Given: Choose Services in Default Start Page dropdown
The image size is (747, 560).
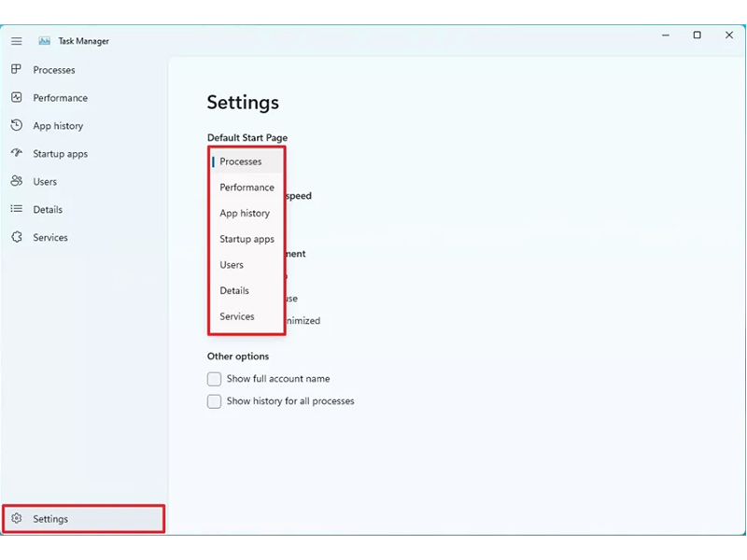Looking at the screenshot, I should click(247, 316).
